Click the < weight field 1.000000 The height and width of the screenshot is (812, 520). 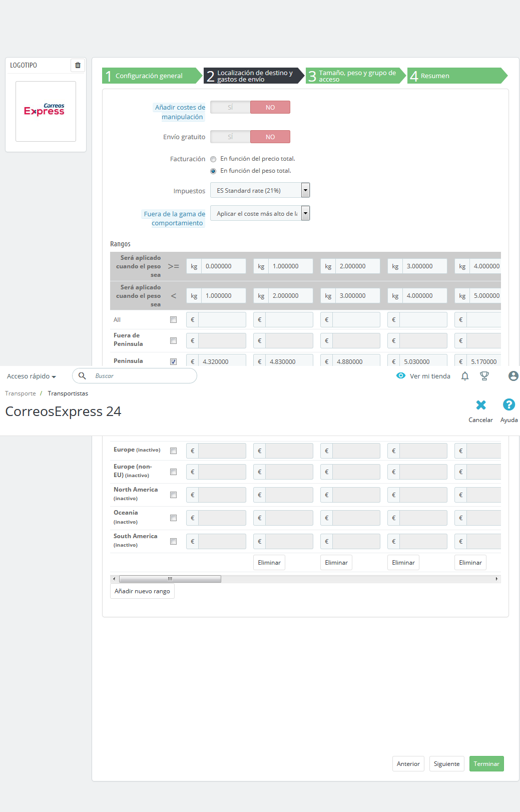coord(223,295)
